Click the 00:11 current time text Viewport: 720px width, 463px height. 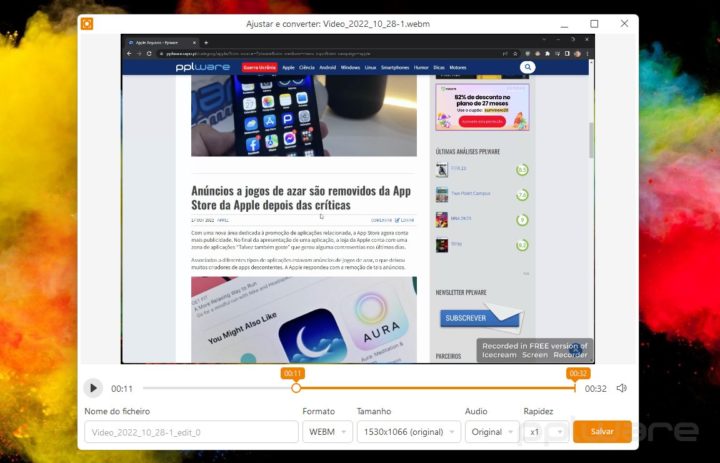point(122,389)
